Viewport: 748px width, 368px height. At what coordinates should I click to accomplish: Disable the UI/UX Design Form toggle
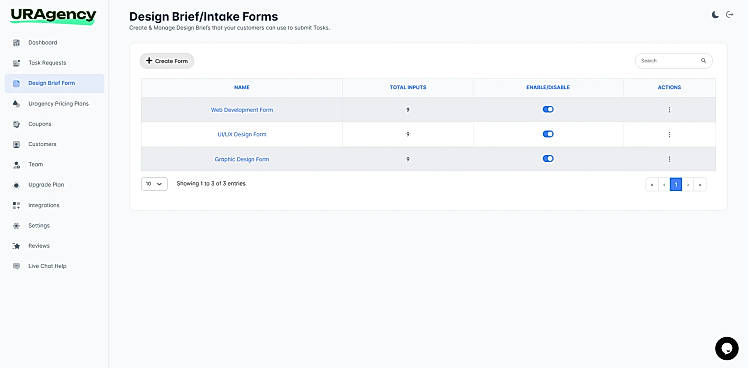548,134
